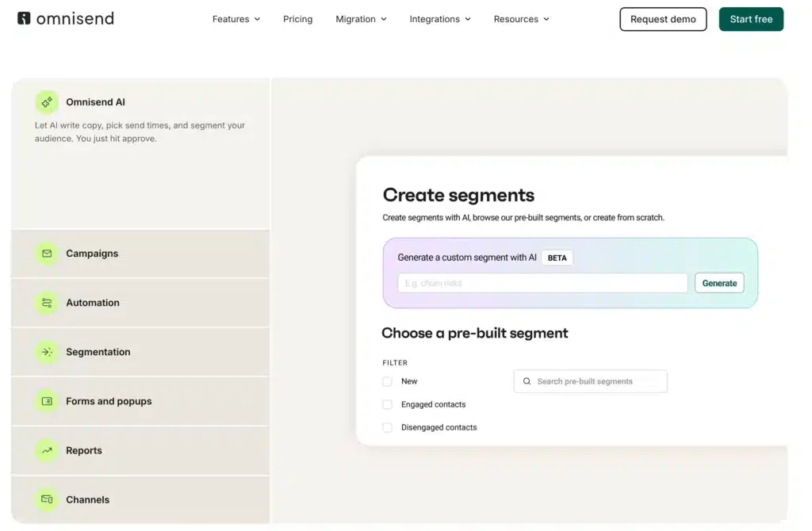Screen dimensions: 812x531
Task: Click 'Generate a custom segment with AI' text
Action: (x=467, y=258)
